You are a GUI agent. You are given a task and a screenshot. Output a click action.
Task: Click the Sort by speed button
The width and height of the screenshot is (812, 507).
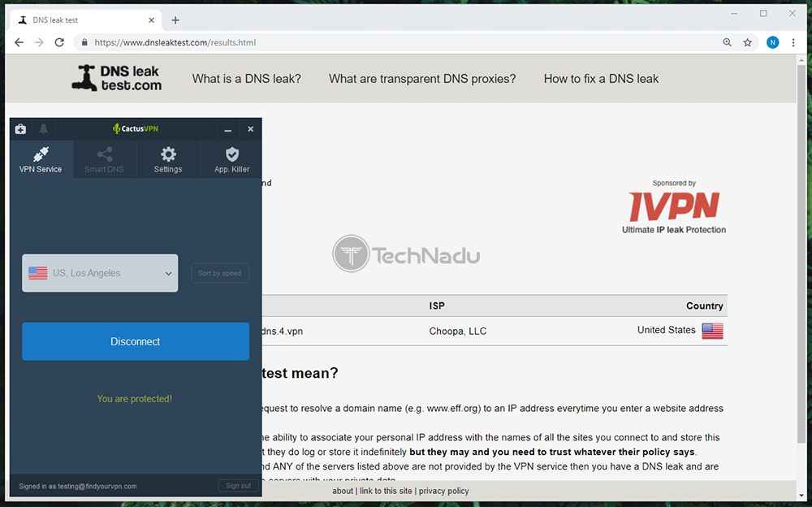(x=220, y=273)
